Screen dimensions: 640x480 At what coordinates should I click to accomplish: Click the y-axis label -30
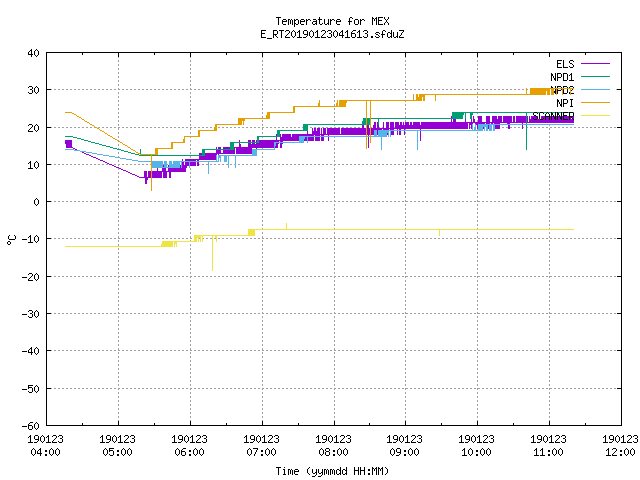[31, 314]
